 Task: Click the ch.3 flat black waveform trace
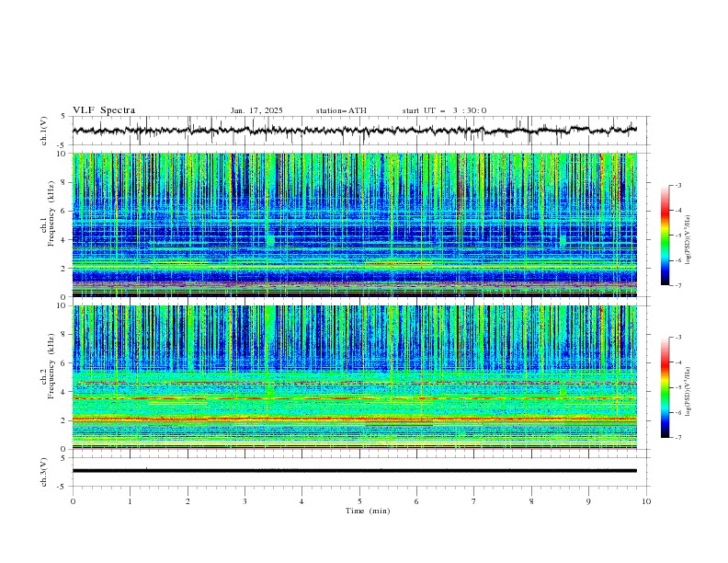355,471
